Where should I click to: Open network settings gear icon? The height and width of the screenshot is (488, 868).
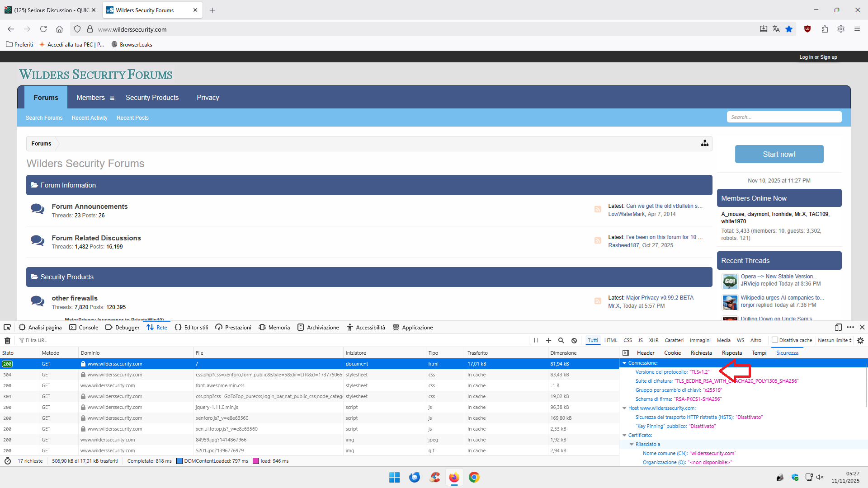click(x=860, y=341)
